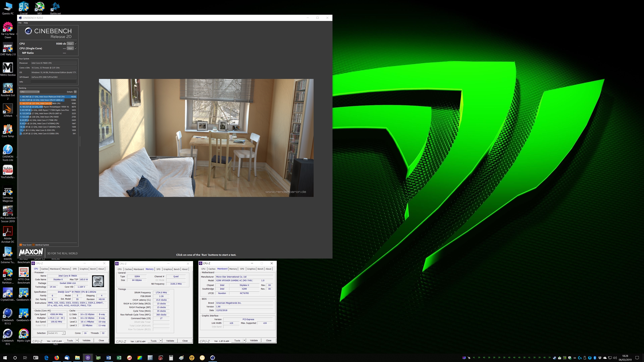Open Firefox from the taskbar
This screenshot has width=644, height=362.
click(x=57, y=358)
